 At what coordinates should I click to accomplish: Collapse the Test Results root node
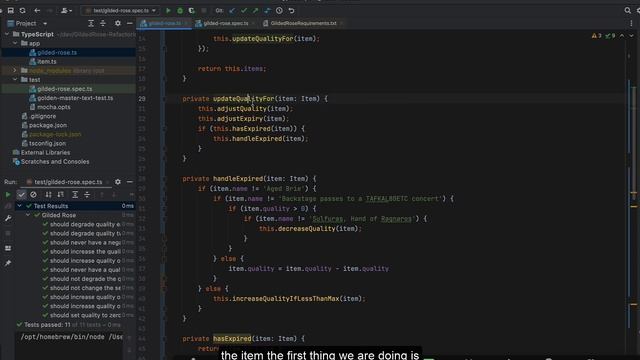(x=19, y=206)
